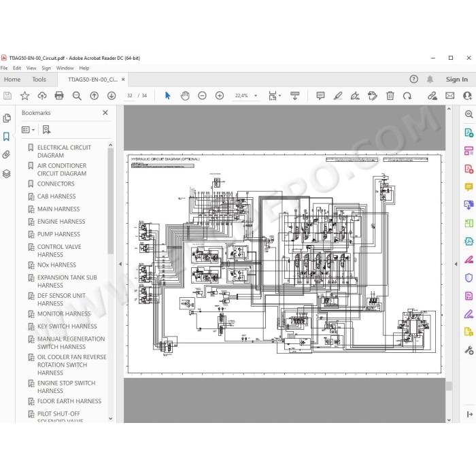Open the Window menu
Image resolution: width=476 pixels, height=476 pixels.
[65, 68]
